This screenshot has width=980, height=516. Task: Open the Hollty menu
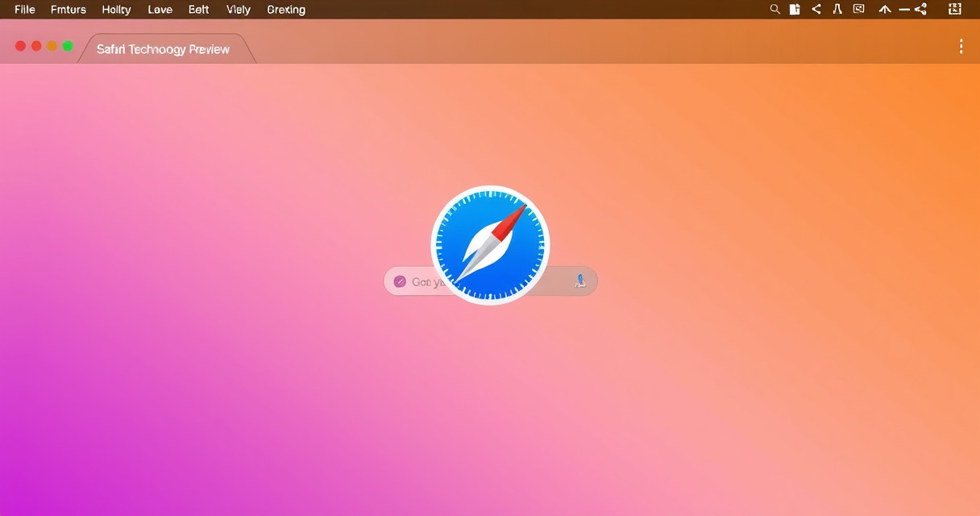[117, 10]
